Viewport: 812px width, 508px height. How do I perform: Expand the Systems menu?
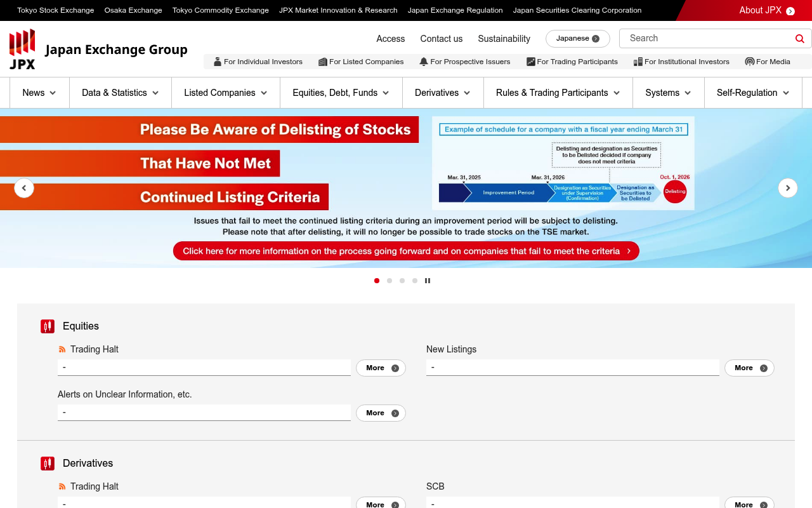[669, 93]
